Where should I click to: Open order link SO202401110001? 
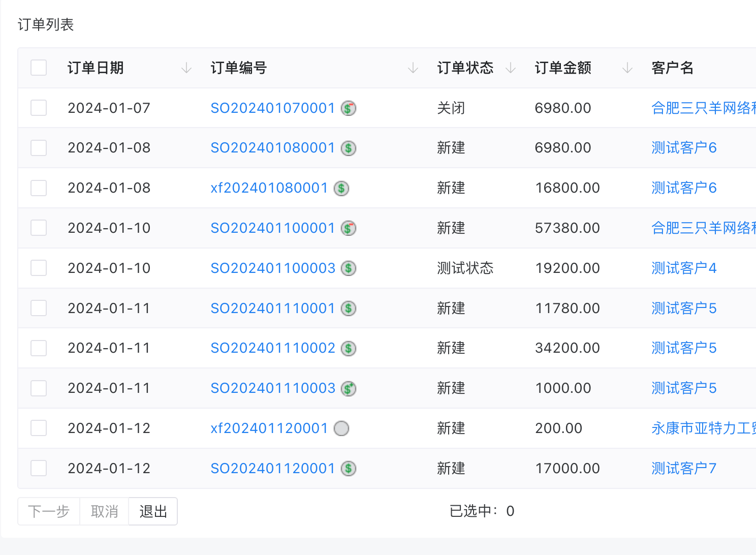(x=273, y=309)
